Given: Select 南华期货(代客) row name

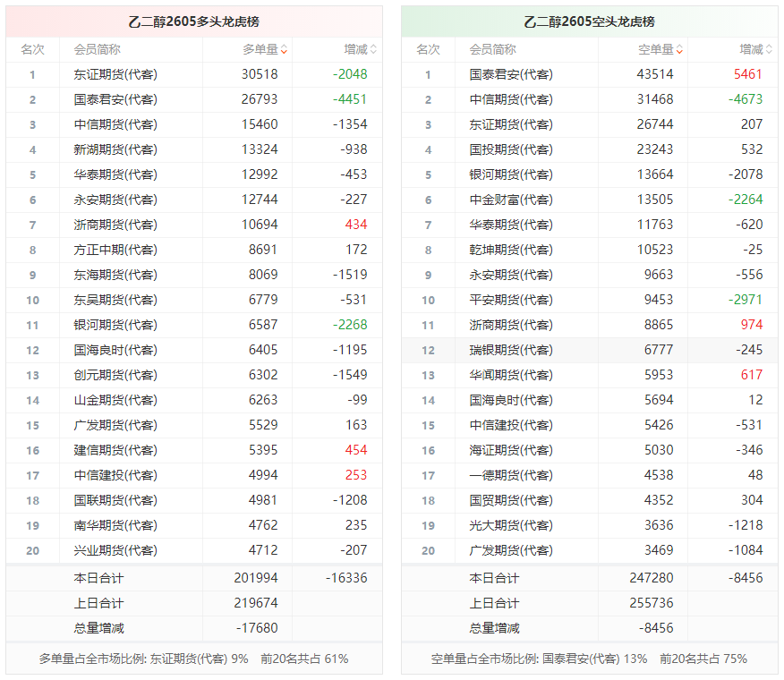Looking at the screenshot, I should click(x=115, y=525).
